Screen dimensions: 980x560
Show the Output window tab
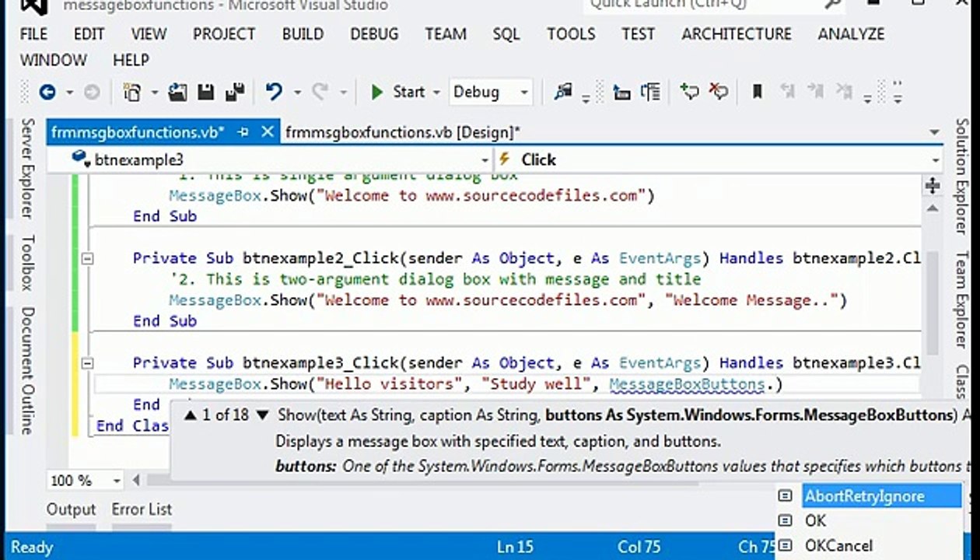[x=71, y=509]
